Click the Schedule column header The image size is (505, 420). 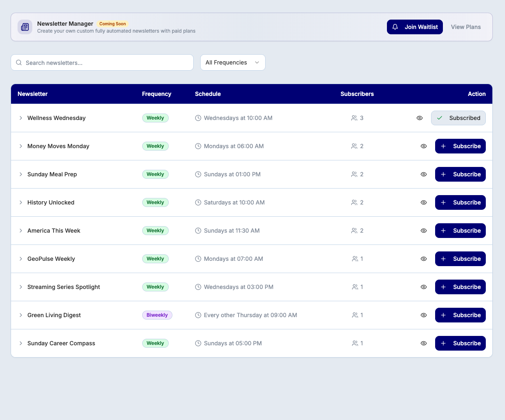208,94
